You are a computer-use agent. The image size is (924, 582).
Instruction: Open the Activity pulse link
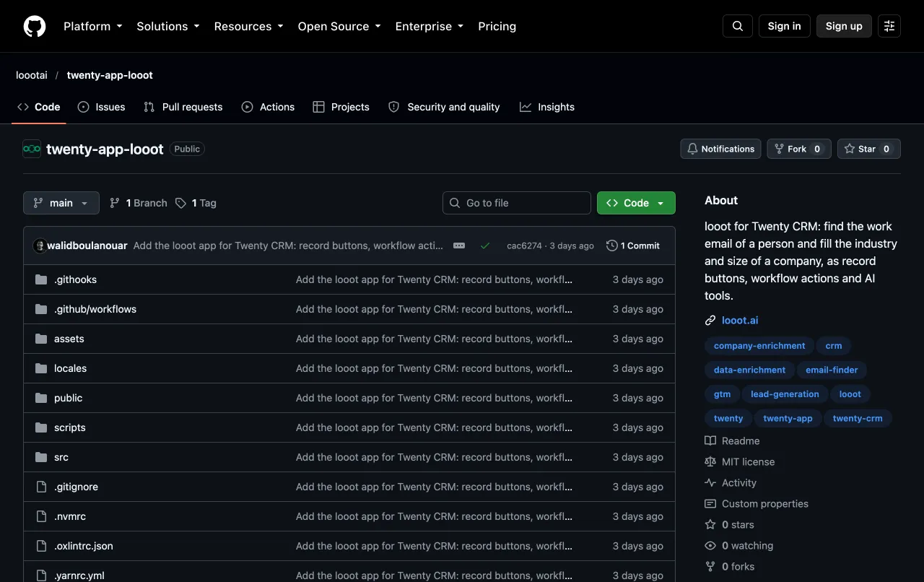click(x=731, y=483)
